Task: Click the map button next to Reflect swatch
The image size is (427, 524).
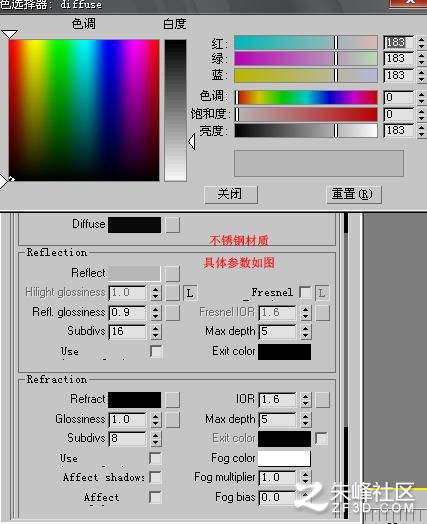Action: pyautogui.click(x=173, y=273)
